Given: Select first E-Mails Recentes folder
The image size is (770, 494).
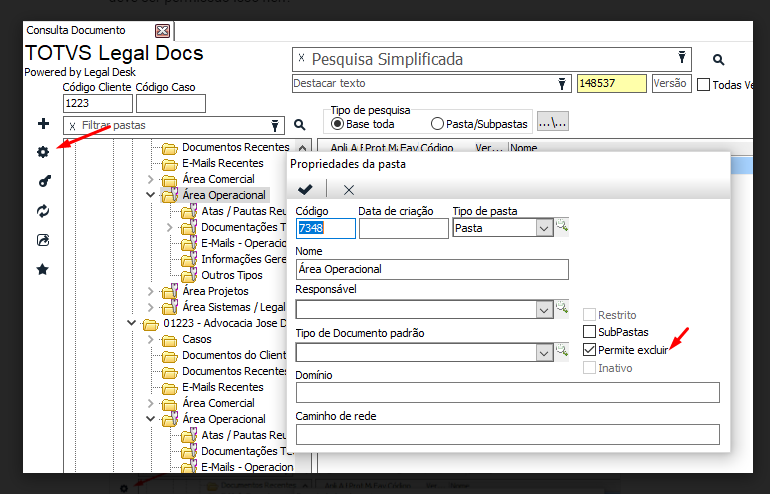Looking at the screenshot, I should point(223,163).
